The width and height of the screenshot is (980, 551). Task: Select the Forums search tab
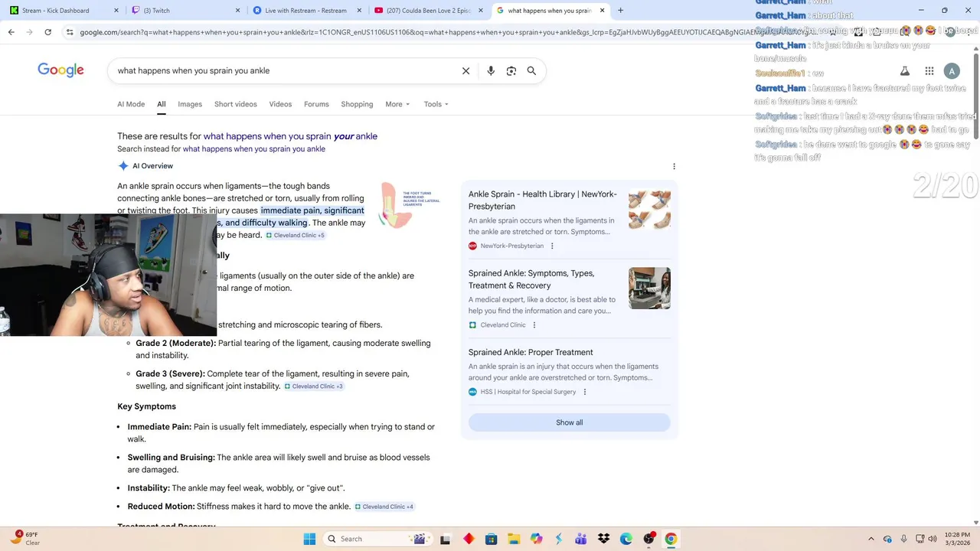[x=316, y=104]
